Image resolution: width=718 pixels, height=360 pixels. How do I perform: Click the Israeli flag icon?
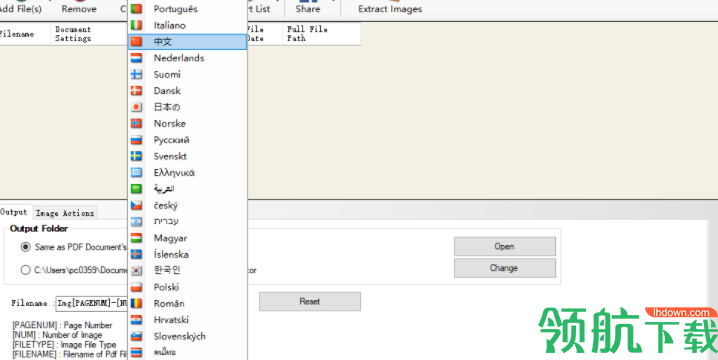click(x=136, y=222)
